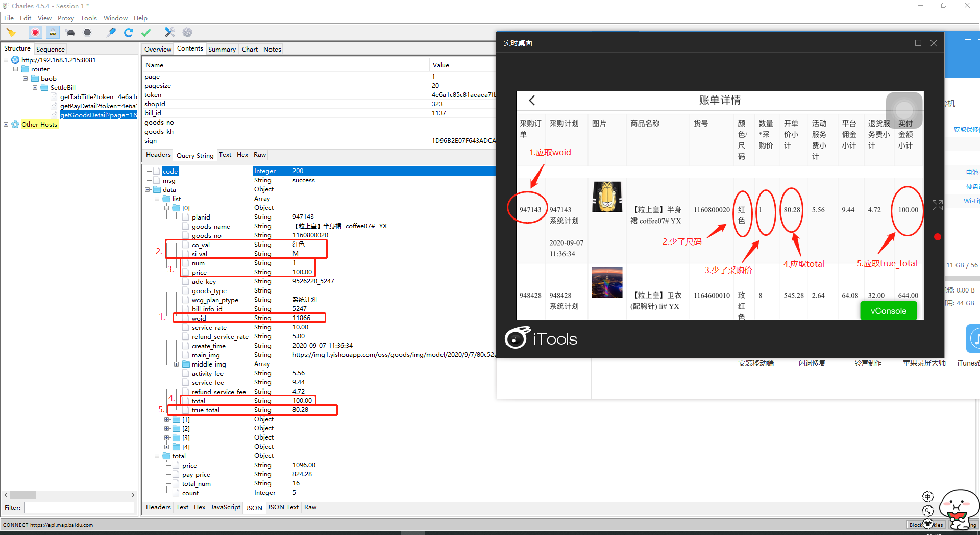Click the iTunes music icon in iTools

973,338
